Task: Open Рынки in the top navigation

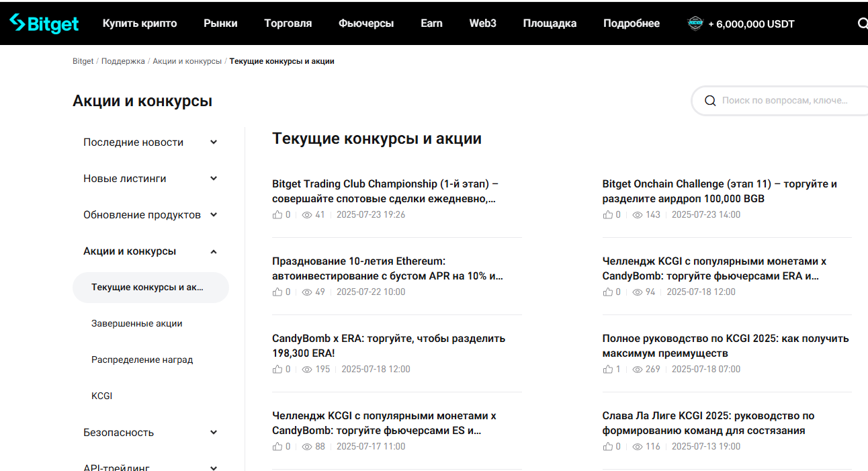Action: click(x=220, y=24)
